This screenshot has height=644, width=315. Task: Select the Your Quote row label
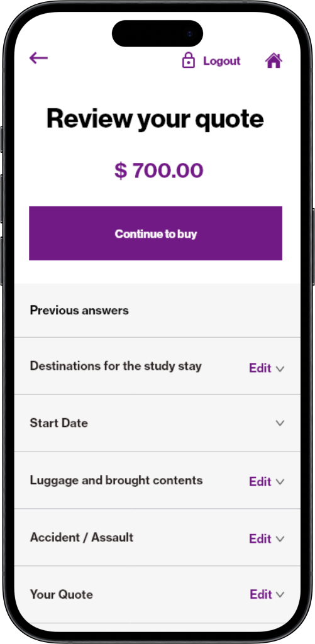pyautogui.click(x=61, y=594)
